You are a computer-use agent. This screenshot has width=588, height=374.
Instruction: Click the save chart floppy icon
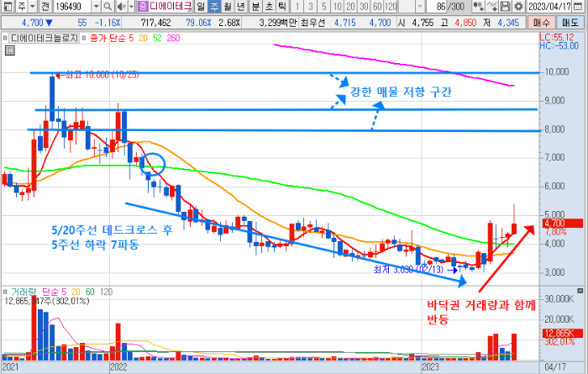tap(505, 6)
